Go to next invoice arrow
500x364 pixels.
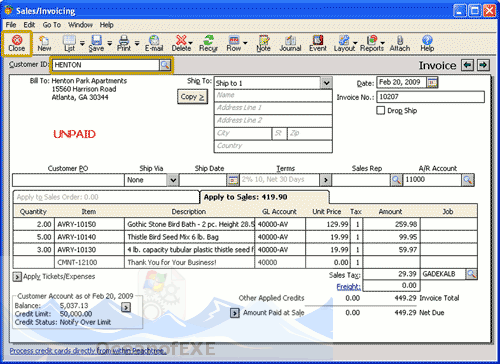(483, 65)
